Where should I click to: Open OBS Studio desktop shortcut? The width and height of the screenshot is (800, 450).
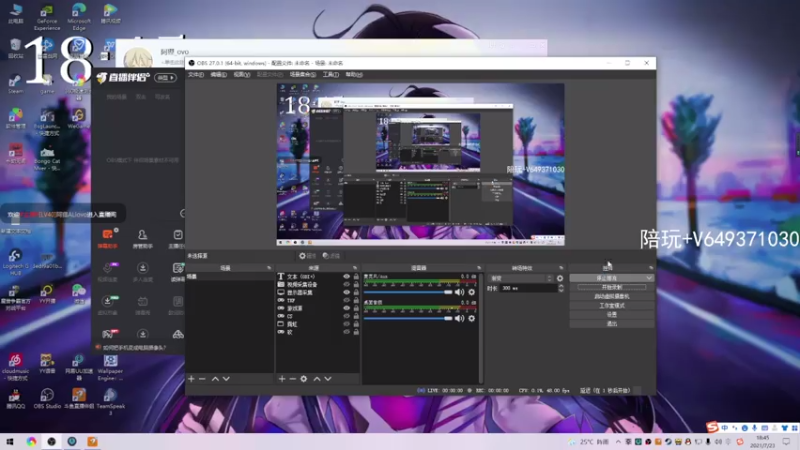point(47,398)
